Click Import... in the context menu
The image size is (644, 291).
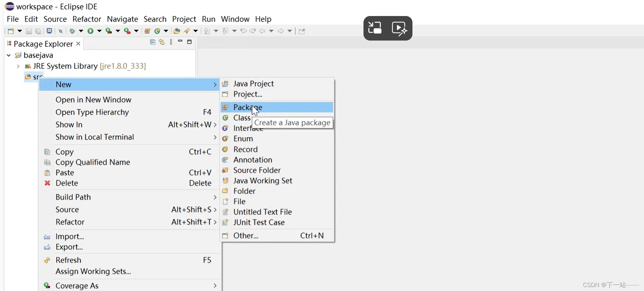(129, 236)
